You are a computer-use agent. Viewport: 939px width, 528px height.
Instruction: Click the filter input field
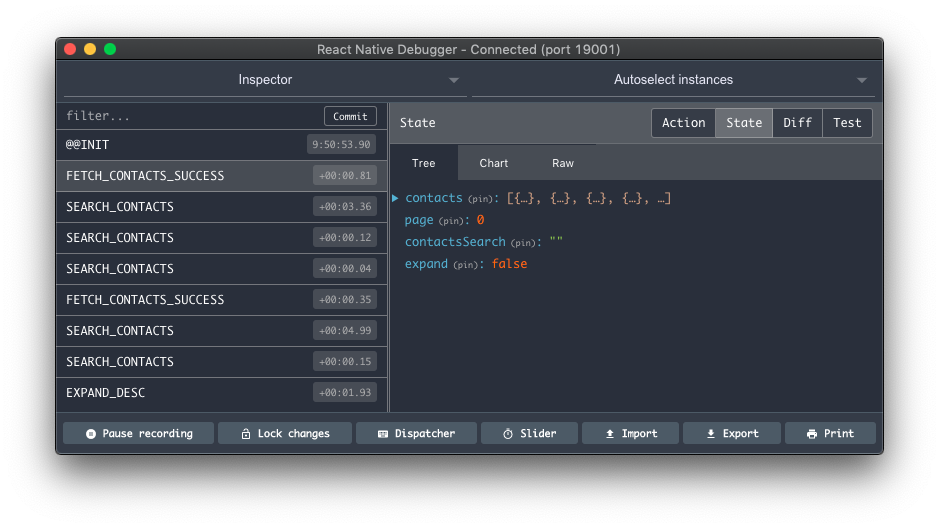pyautogui.click(x=190, y=116)
